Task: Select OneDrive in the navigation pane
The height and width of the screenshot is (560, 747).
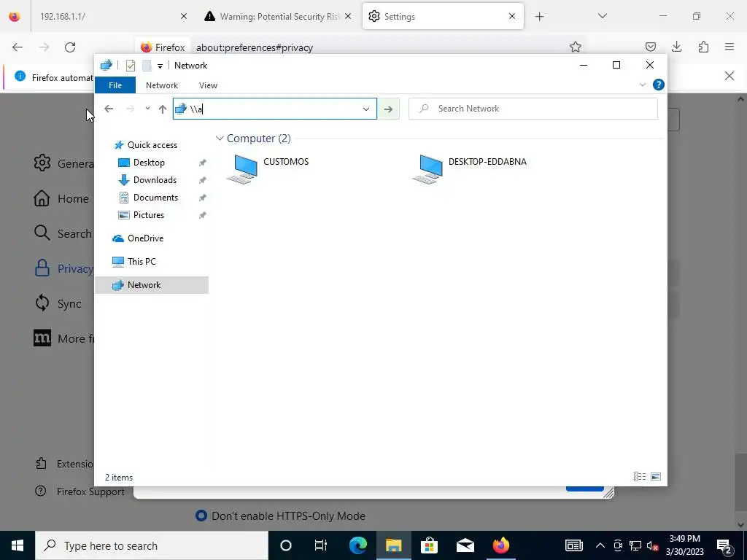Action: click(x=145, y=238)
